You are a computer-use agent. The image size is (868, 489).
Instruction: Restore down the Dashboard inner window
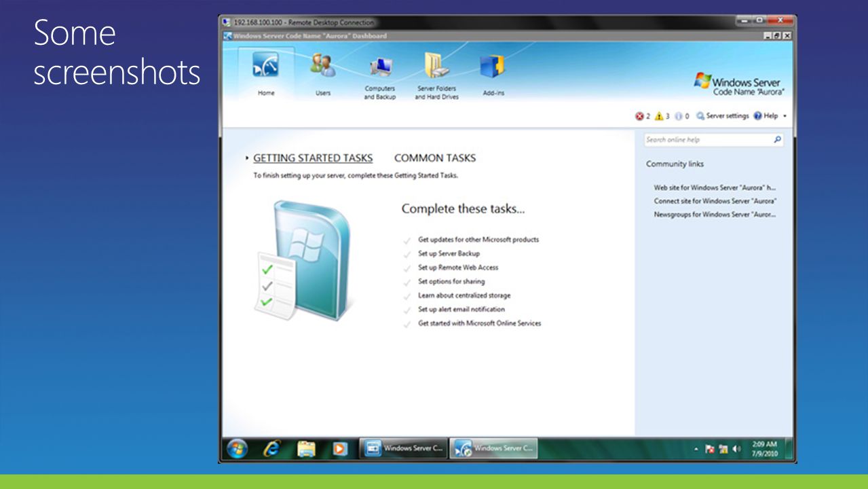tap(777, 36)
